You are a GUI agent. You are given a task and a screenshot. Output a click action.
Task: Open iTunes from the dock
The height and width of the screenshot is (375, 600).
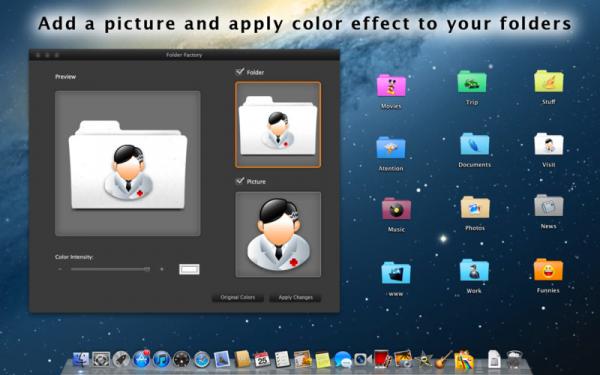[161, 360]
